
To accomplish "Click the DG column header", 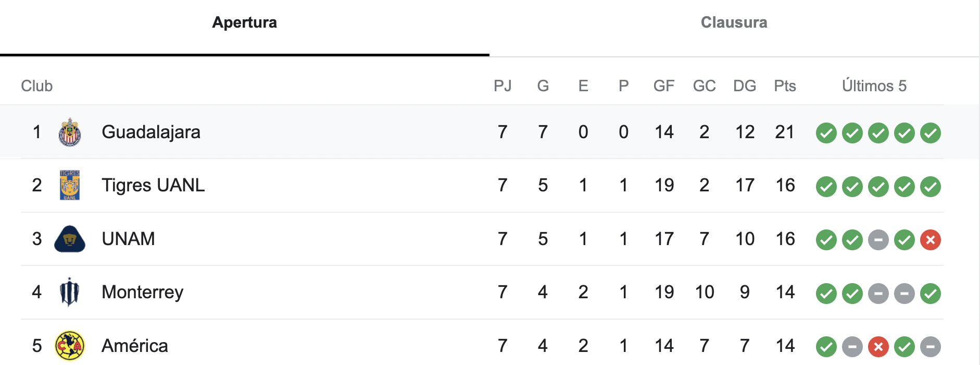I will coord(745,86).
